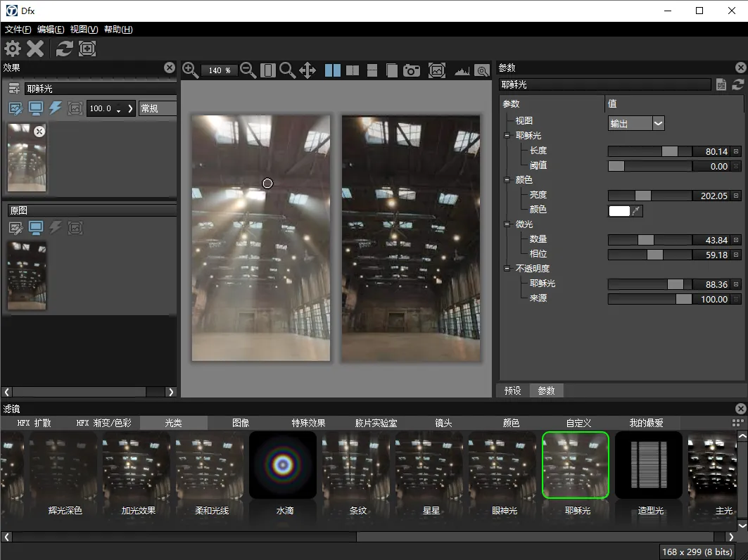748x560 pixels.
Task: Select the pan/move arrows tool
Action: [x=308, y=70]
